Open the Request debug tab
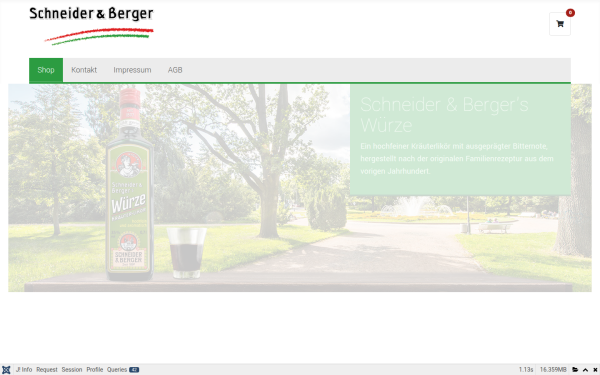 pos(47,370)
